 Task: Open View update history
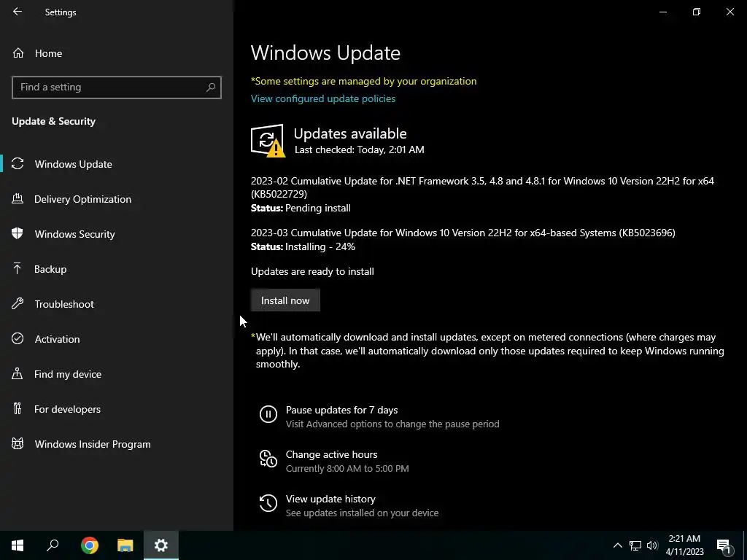click(330, 499)
